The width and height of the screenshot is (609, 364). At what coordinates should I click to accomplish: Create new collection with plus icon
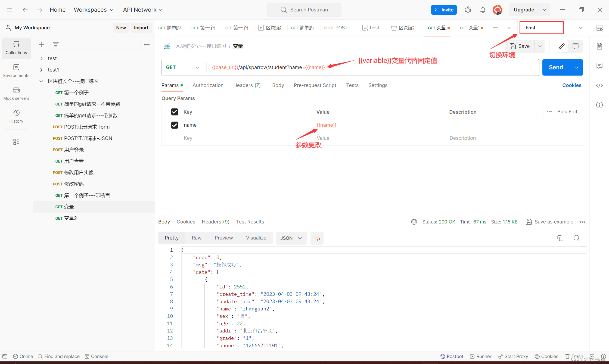[x=41, y=45]
